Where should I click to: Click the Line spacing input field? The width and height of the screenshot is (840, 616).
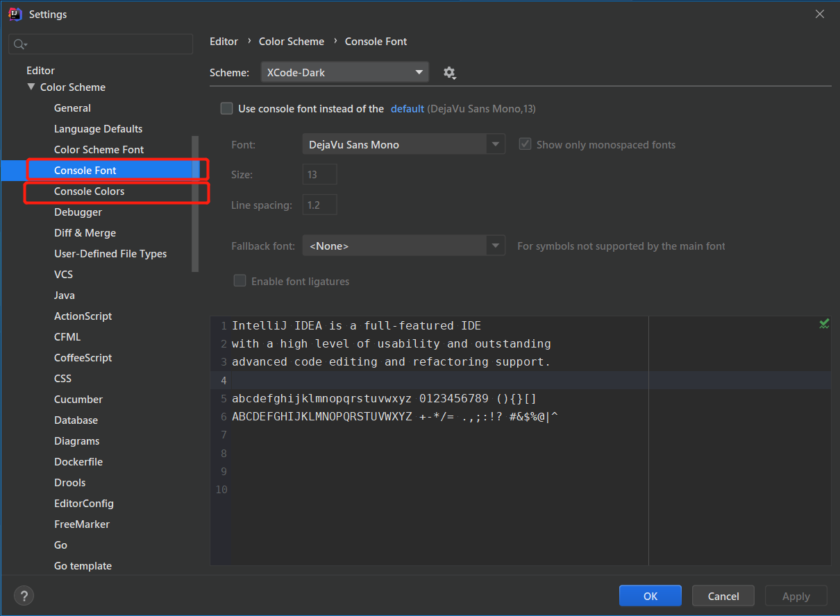pos(320,205)
